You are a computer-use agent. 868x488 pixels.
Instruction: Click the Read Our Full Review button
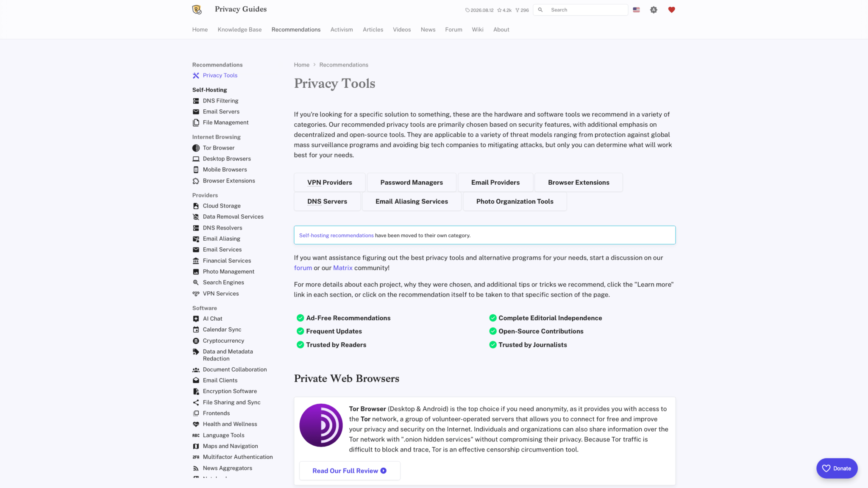(350, 471)
